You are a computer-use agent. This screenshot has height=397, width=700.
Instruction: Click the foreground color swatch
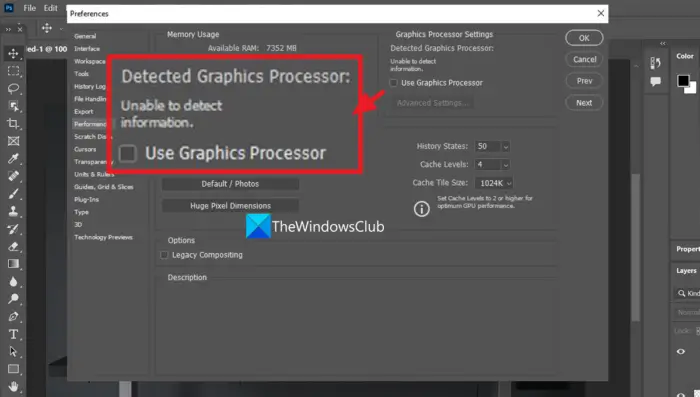pyautogui.click(x=683, y=80)
